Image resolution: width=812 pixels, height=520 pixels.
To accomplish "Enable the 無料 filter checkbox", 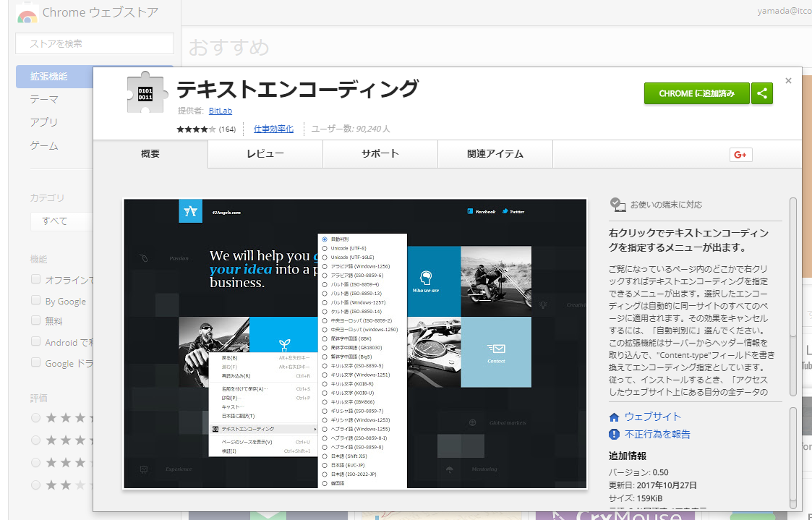I will pyautogui.click(x=35, y=320).
